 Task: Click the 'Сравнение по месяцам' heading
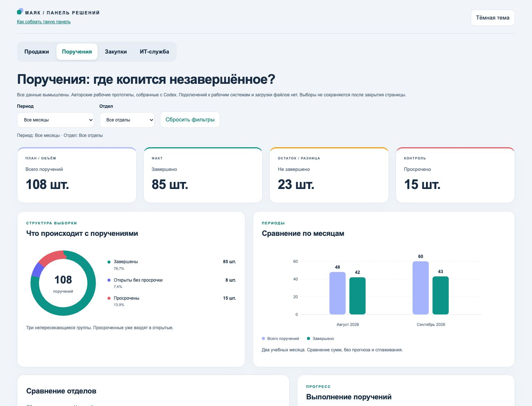(303, 233)
